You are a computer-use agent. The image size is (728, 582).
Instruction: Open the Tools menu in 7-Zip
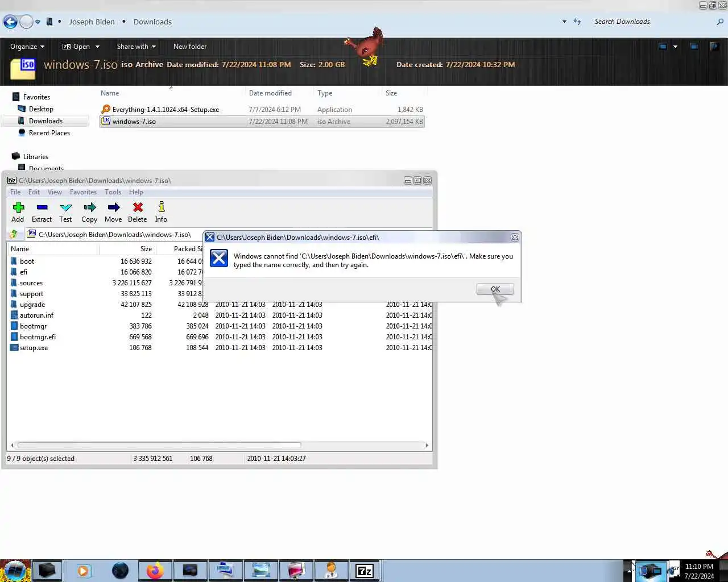coord(113,192)
